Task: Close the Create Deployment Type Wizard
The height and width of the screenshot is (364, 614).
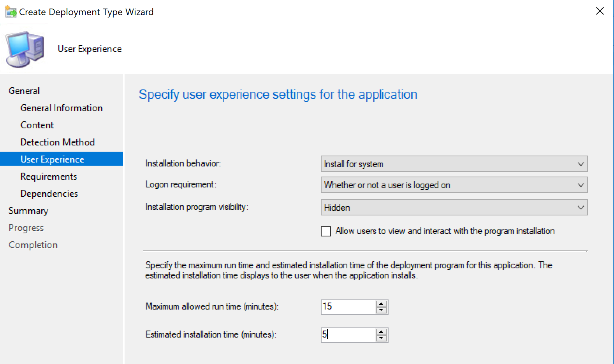Action: click(600, 11)
